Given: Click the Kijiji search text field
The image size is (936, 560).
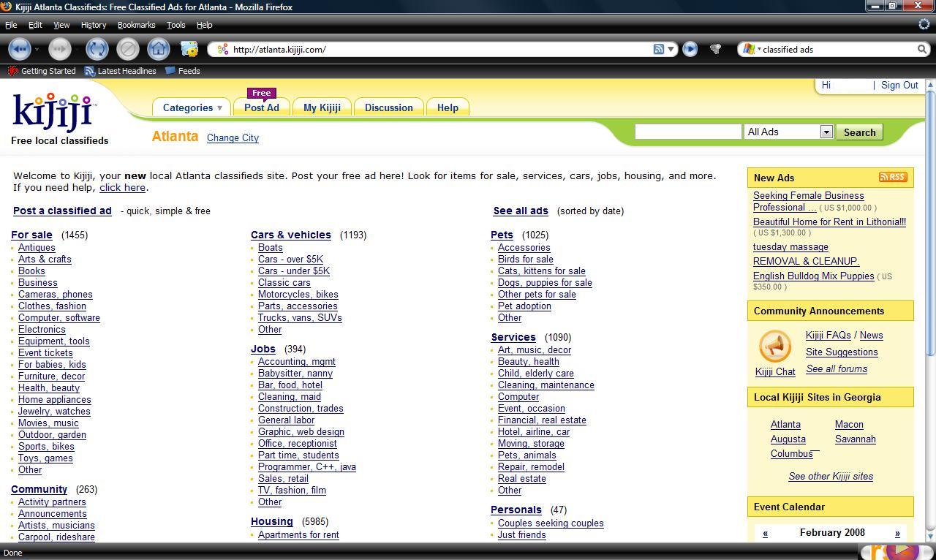Looking at the screenshot, I should point(688,132).
